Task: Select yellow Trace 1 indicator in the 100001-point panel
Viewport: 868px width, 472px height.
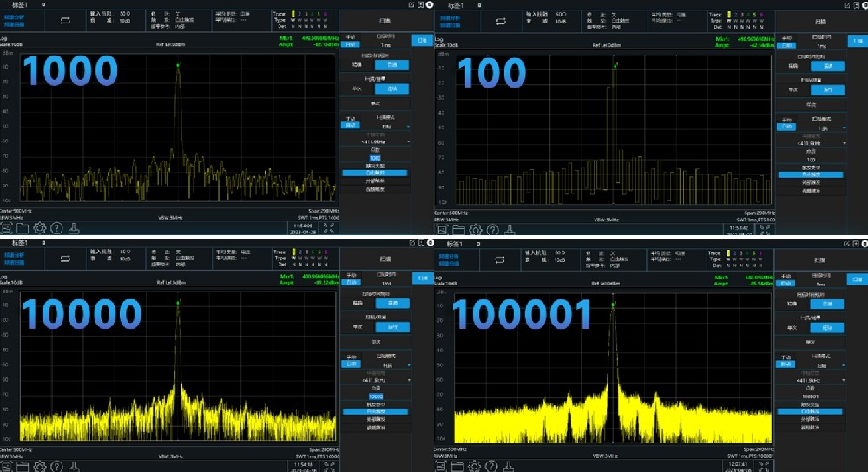Action: pyautogui.click(x=729, y=252)
